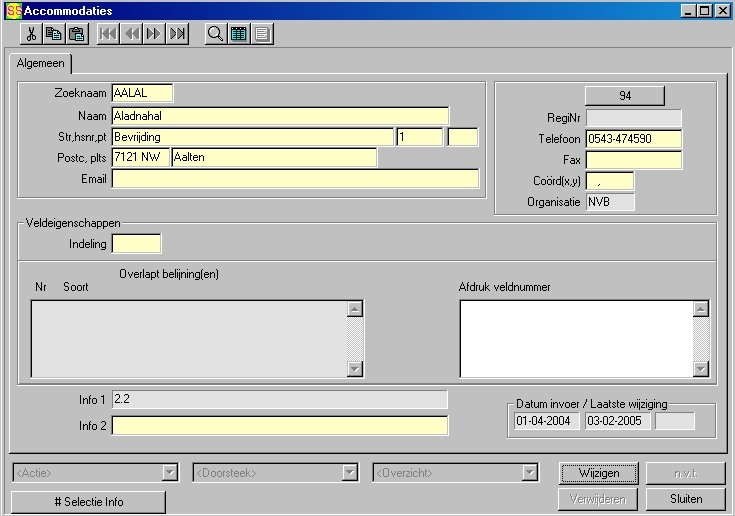Select the Algemeen tab
The width and height of the screenshot is (735, 516).
pyautogui.click(x=41, y=64)
